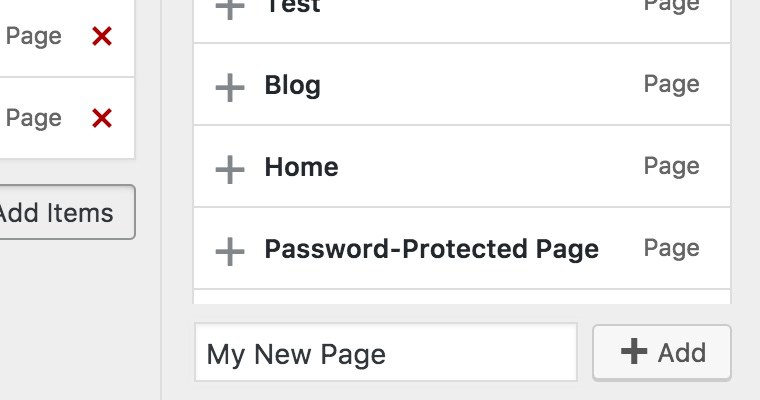Click the Page type label on the Blog row
Image resolution: width=760 pixels, height=400 pixels.
pyautogui.click(x=671, y=84)
